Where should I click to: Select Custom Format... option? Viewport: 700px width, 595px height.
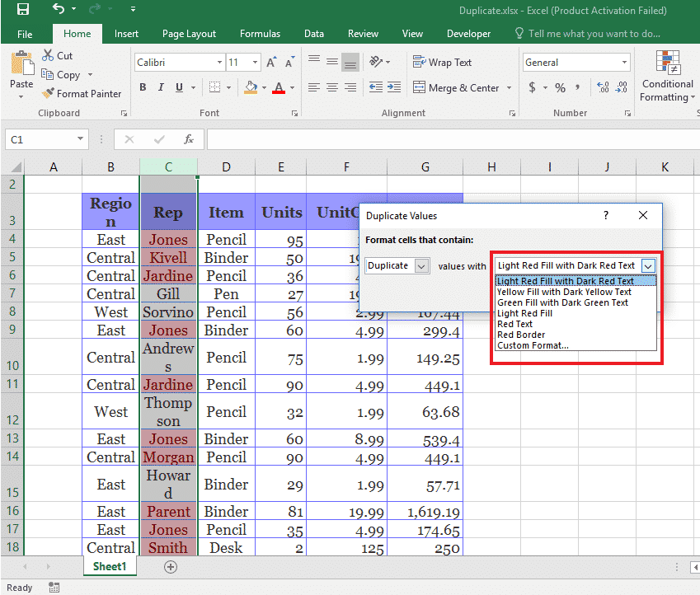click(533, 345)
